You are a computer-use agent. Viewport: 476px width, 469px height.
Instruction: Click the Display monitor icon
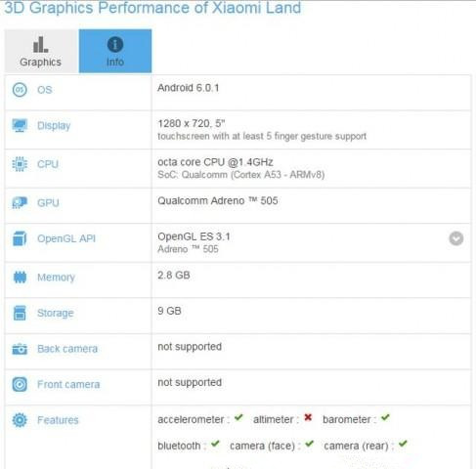[20, 125]
